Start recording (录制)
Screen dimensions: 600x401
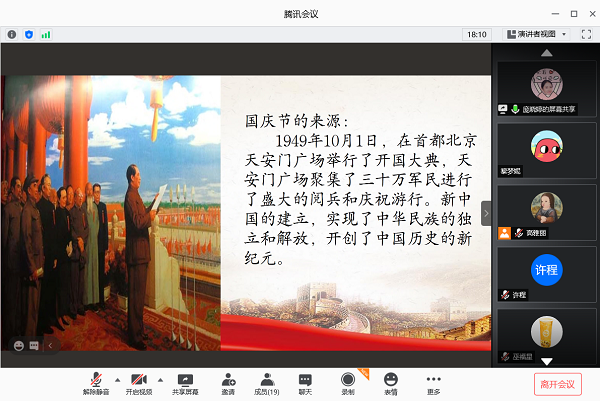tap(348, 383)
